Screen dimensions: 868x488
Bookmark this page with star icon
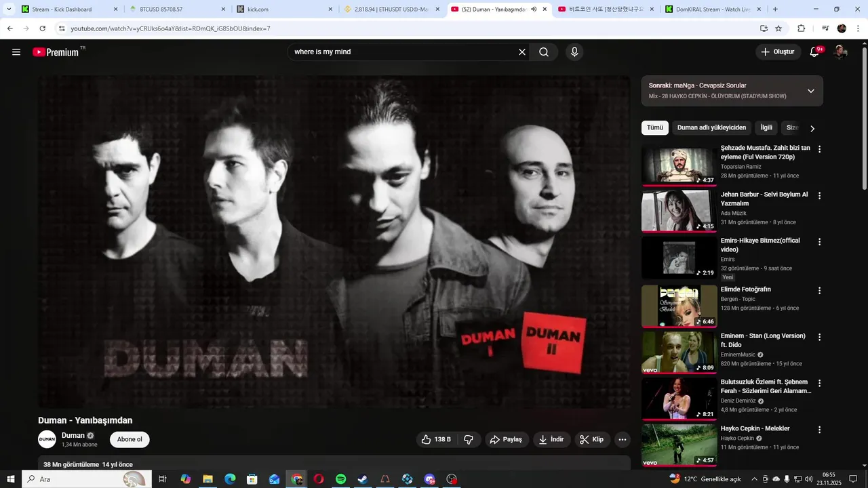click(778, 28)
